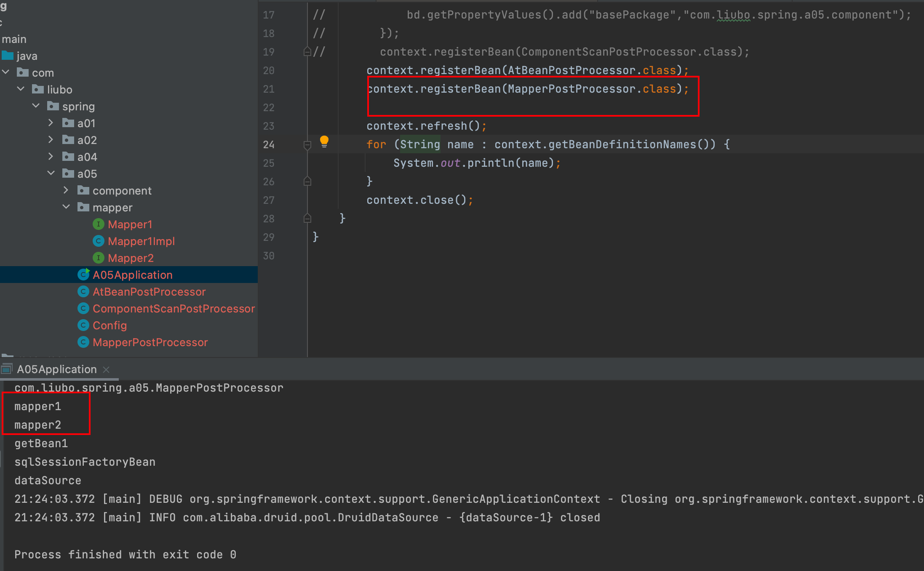Click sqlSessionFactoryBean in console output

click(x=85, y=462)
